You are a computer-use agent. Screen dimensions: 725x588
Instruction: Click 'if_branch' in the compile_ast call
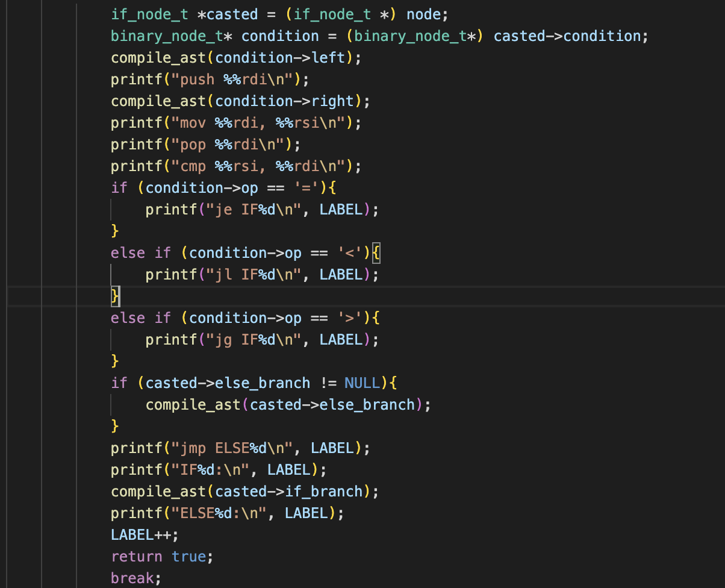click(325, 492)
